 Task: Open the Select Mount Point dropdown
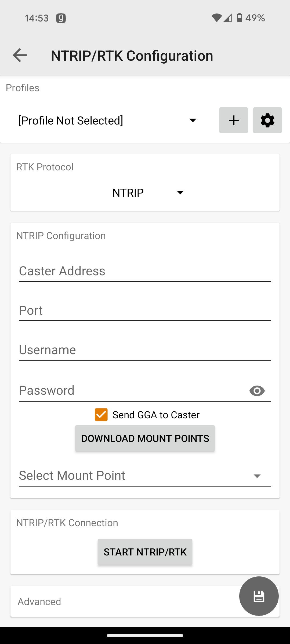point(145,475)
